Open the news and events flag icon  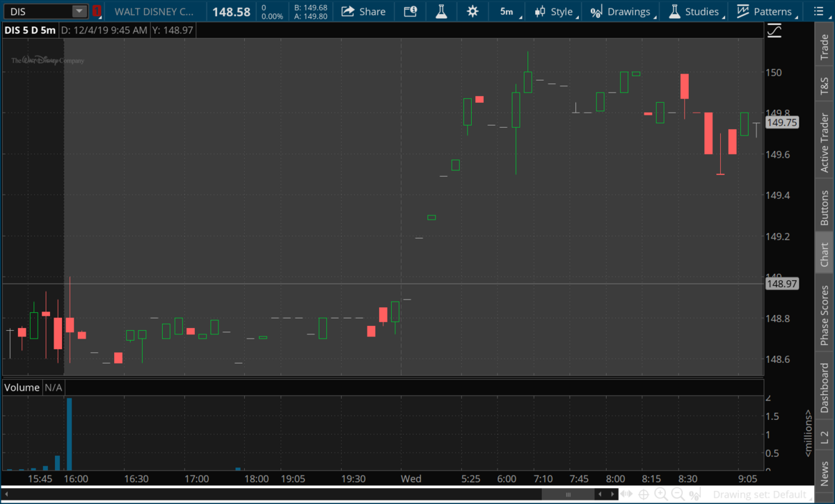click(411, 11)
